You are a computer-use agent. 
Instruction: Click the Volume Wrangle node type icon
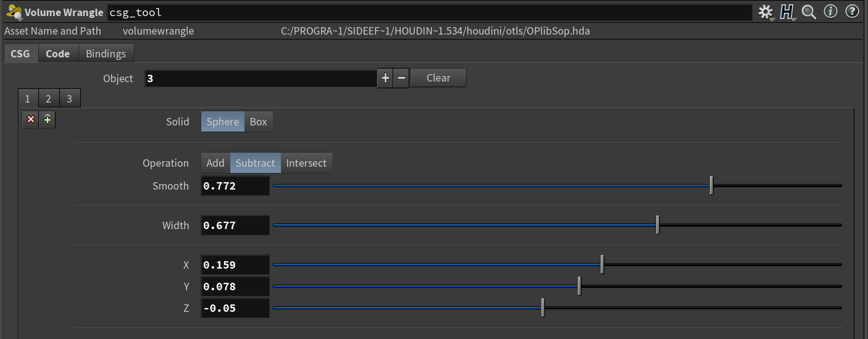coord(14,12)
